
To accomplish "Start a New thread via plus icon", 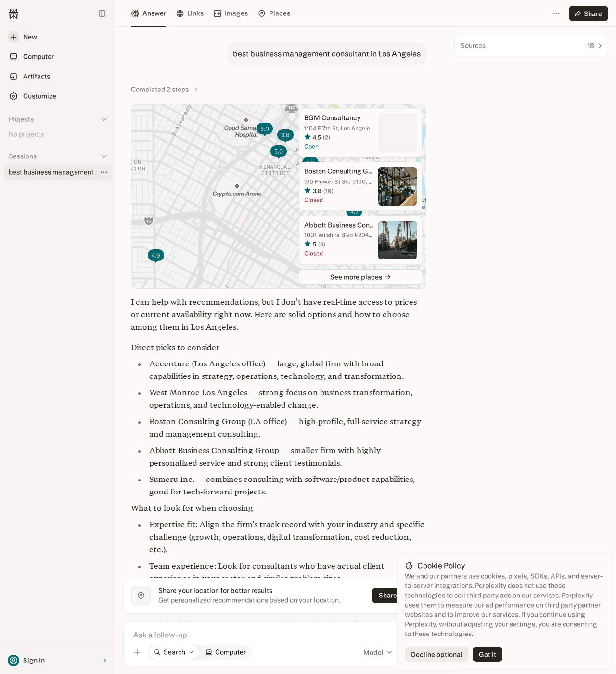I will [x=13, y=37].
